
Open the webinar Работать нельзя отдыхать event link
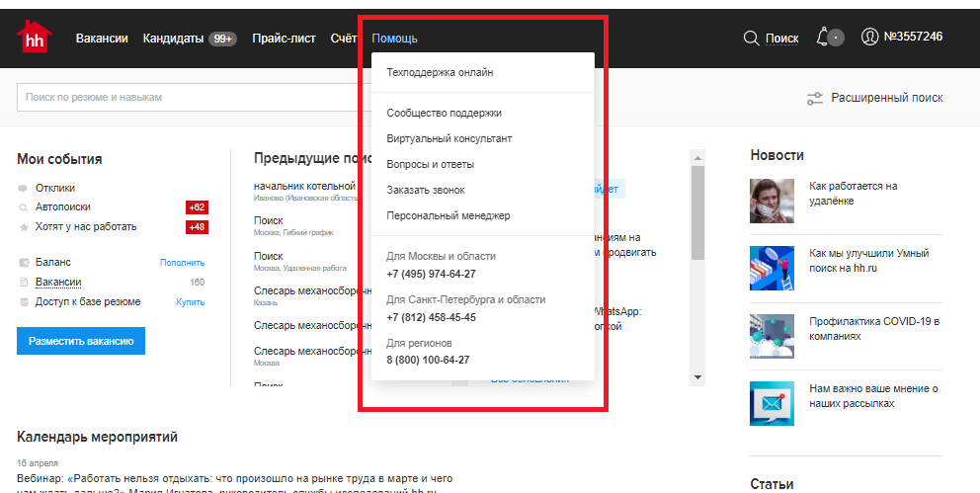click(234, 485)
